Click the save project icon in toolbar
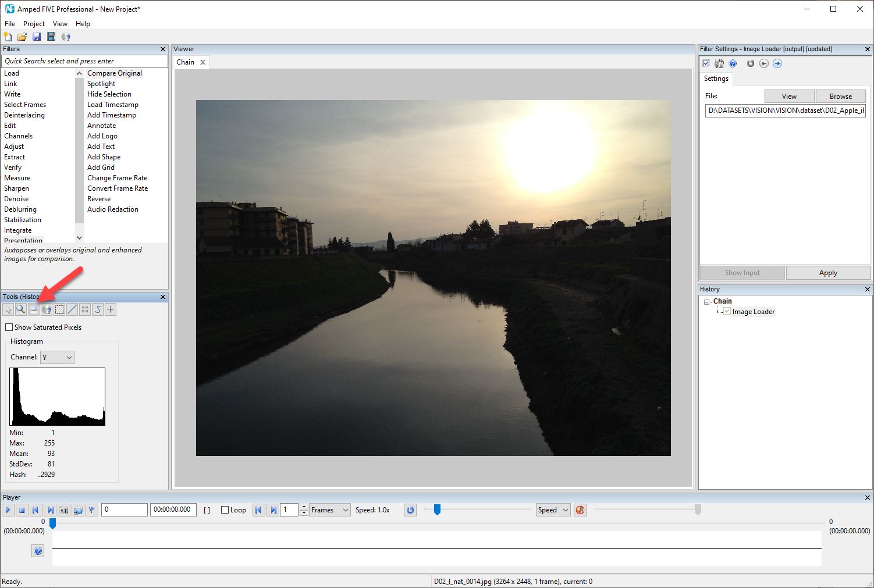The width and height of the screenshot is (874, 588). pyautogui.click(x=37, y=37)
